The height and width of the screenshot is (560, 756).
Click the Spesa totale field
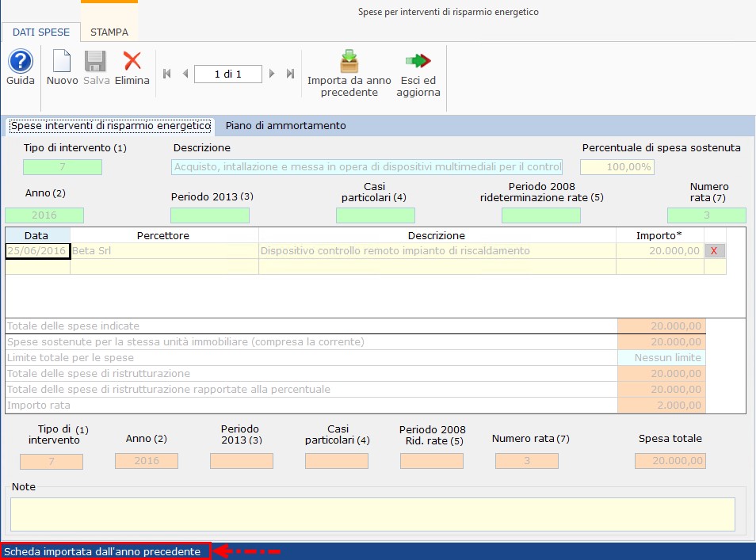(670, 461)
